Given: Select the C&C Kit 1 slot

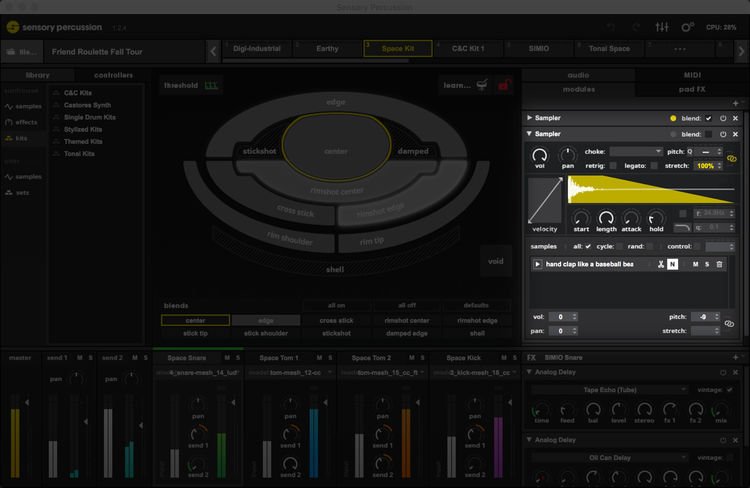Looking at the screenshot, I should [x=468, y=49].
